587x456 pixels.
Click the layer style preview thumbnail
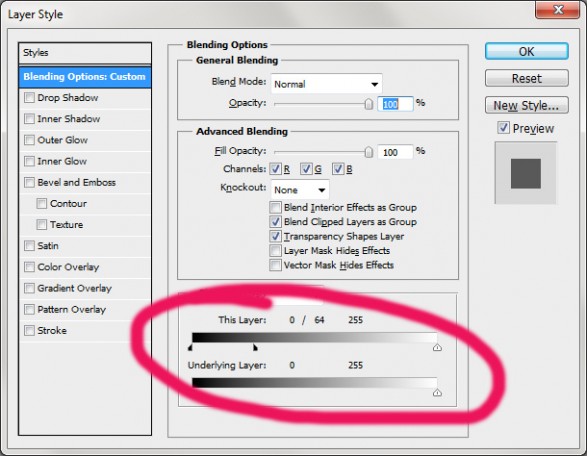coord(526,173)
